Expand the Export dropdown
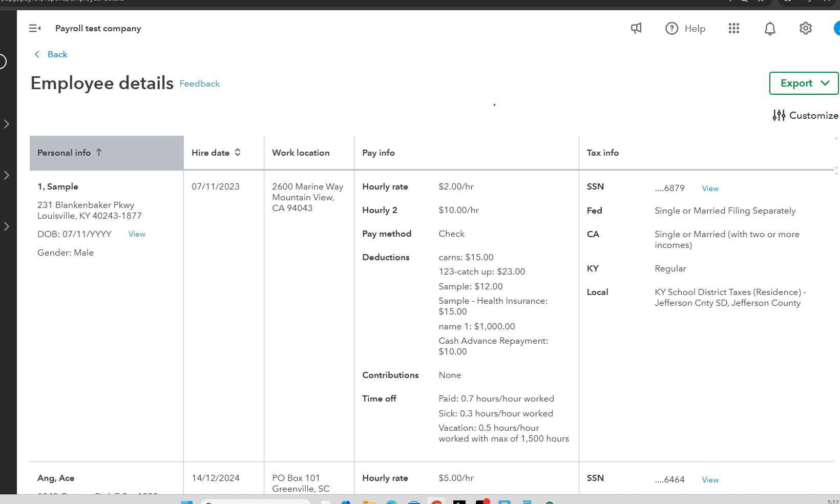 click(804, 83)
